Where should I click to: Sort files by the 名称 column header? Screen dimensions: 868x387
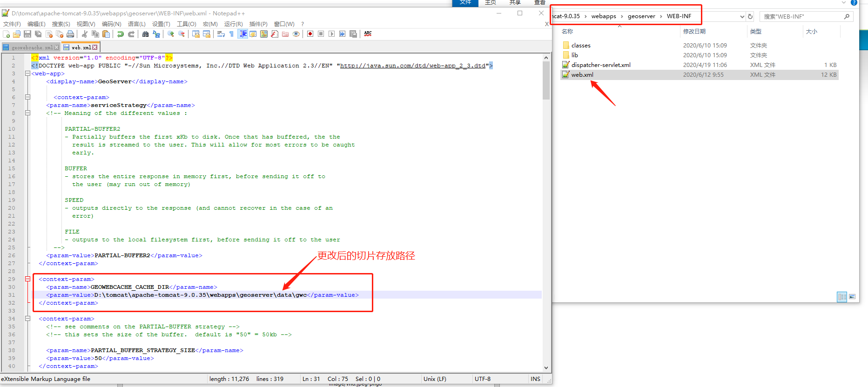click(x=567, y=32)
